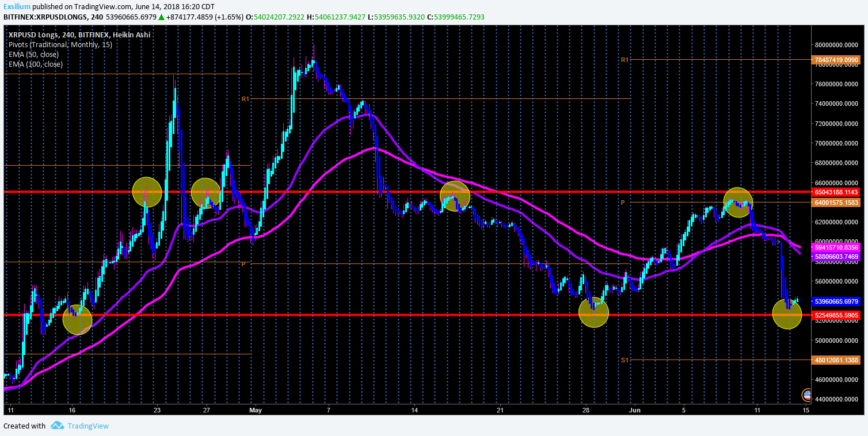The image size is (868, 436).
Task: Click the 7 date label on the time axis
Action: click(x=328, y=410)
